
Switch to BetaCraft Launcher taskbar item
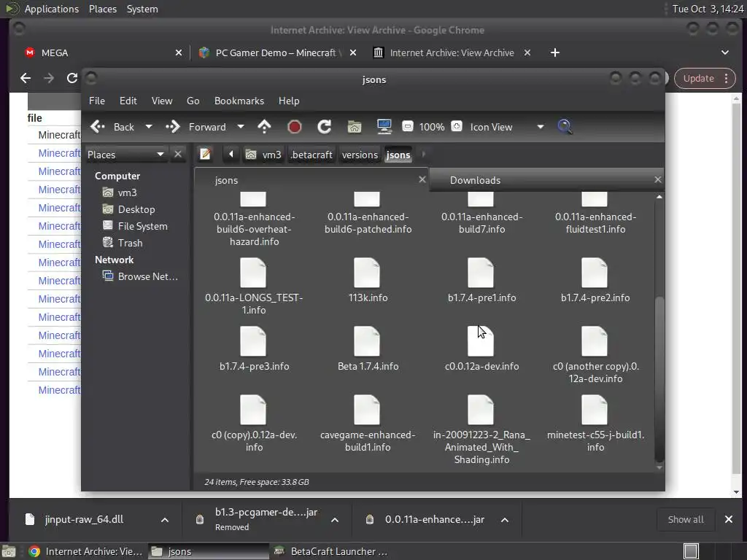tap(331, 551)
